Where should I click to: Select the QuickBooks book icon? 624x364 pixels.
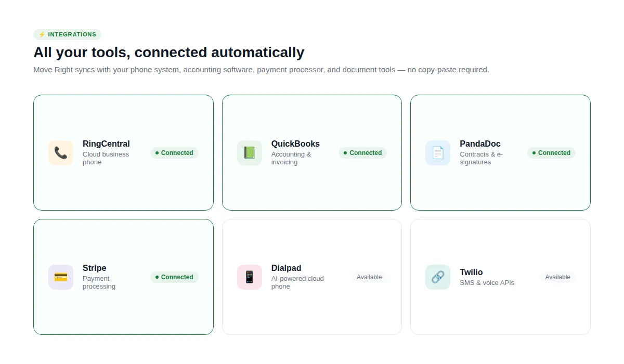point(250,152)
